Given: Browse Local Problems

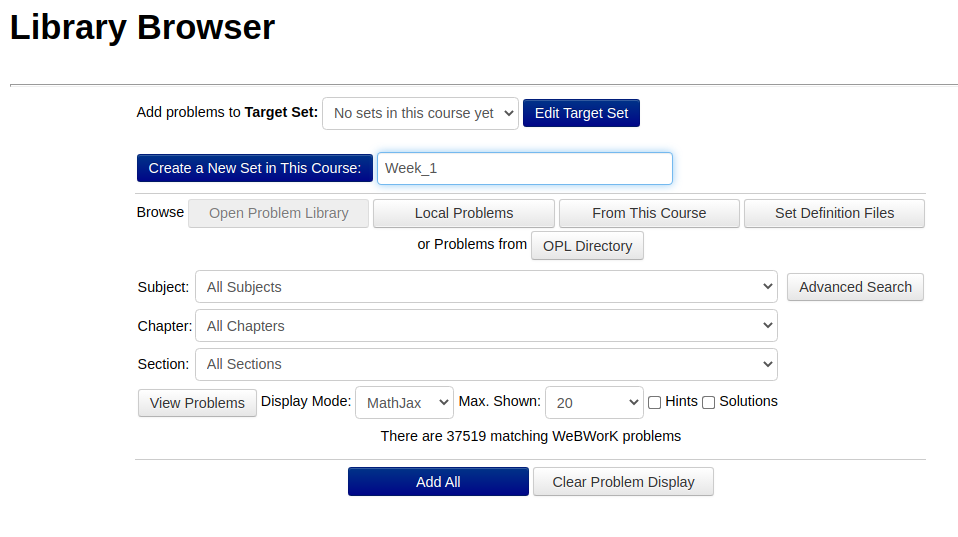Looking at the screenshot, I should (x=464, y=213).
